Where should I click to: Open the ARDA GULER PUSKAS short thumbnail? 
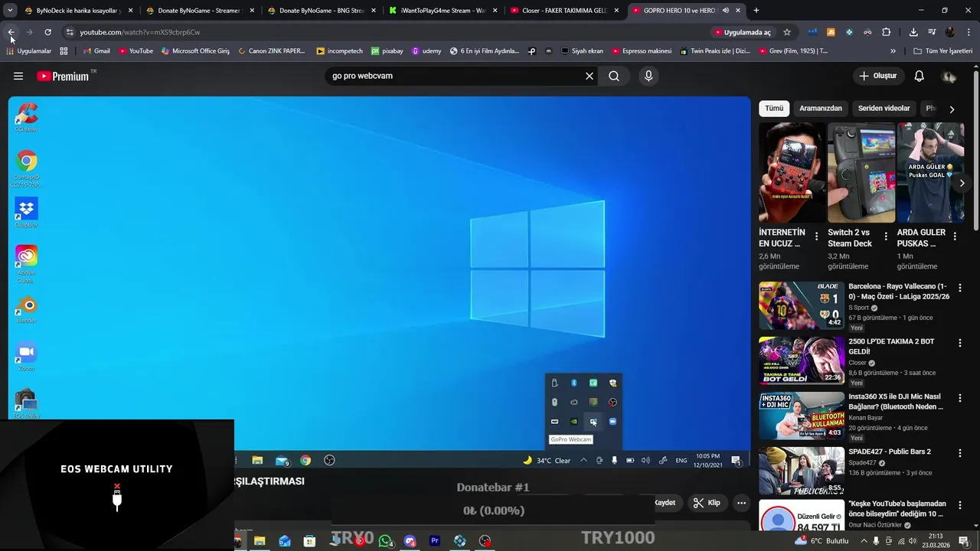(930, 172)
